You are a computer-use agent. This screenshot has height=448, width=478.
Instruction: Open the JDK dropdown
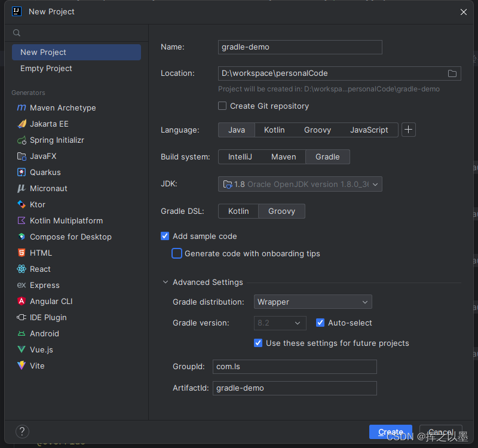coord(300,184)
